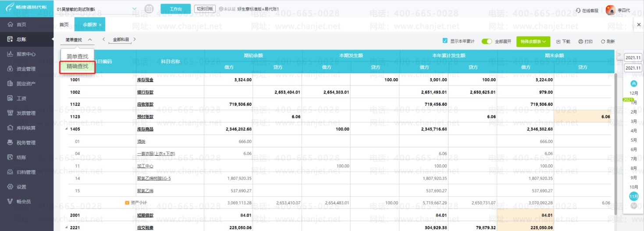
Task: Collapse row 2221 应交税费 tree arrow
Action: coord(67,227)
